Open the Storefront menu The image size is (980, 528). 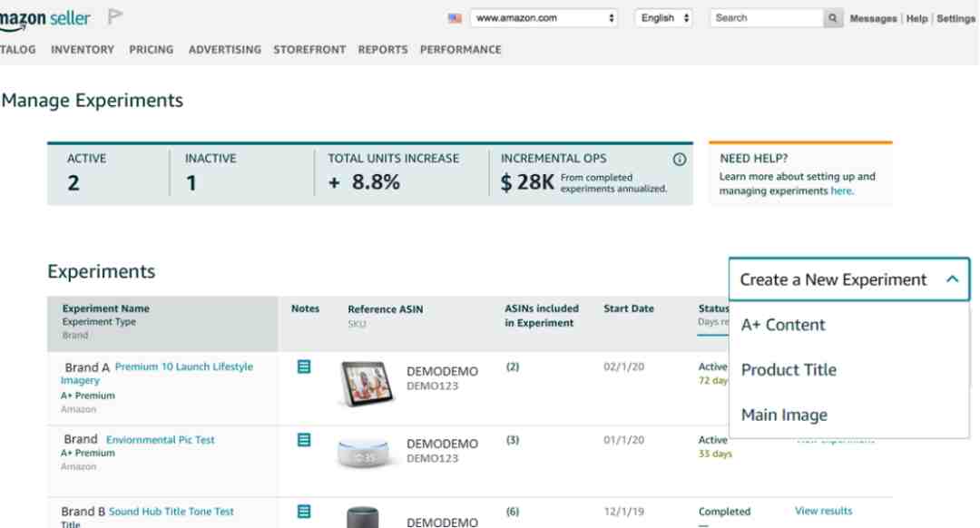click(309, 49)
